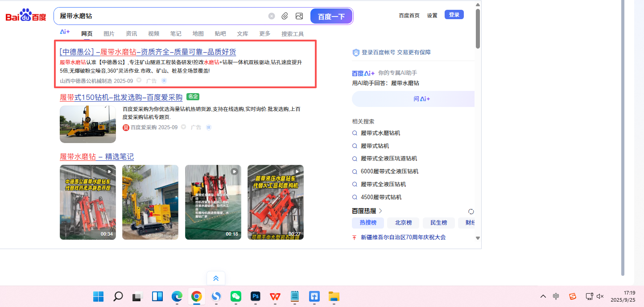The height and width of the screenshot is (307, 644).
Task: Open the video thumbnail with 00:34 duration
Action: (x=88, y=202)
